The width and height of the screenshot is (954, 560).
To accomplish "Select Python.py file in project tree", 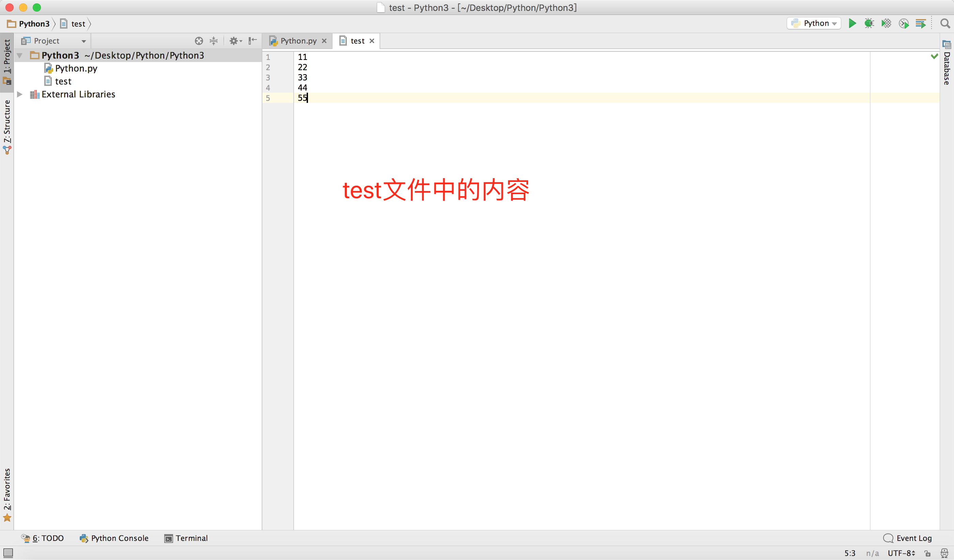I will click(x=76, y=68).
